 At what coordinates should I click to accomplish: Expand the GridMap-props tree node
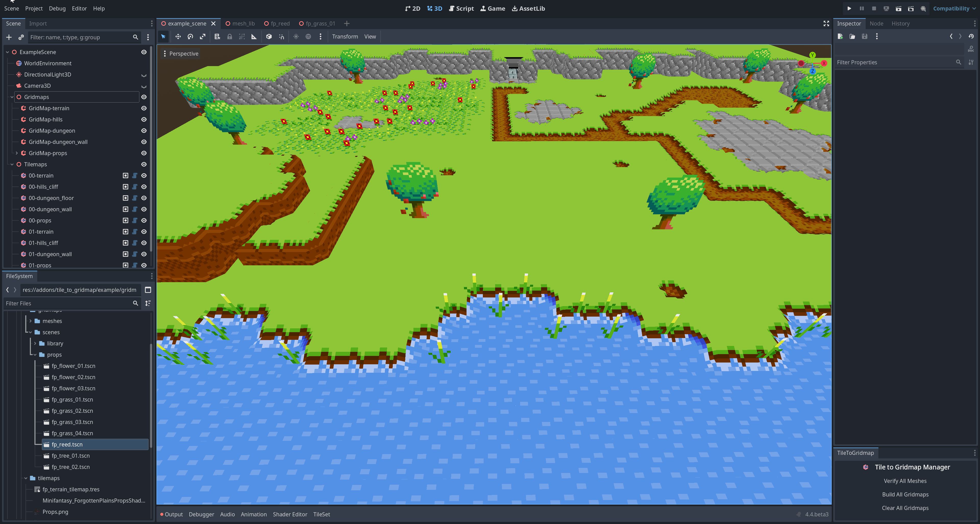click(17, 153)
